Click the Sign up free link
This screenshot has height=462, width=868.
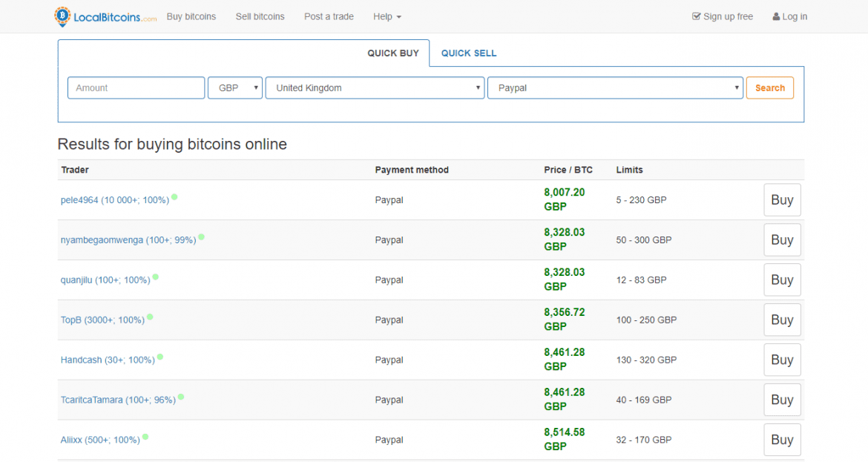[723, 16]
